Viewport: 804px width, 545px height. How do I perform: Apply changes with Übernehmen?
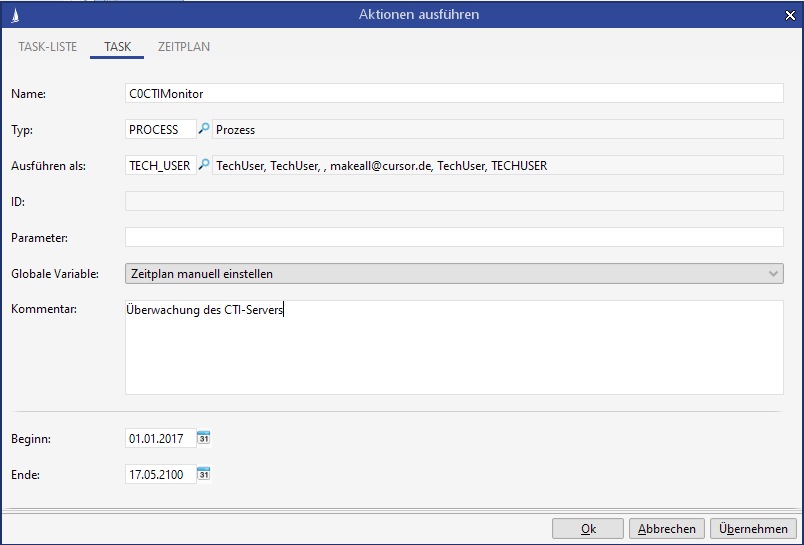pos(754,529)
